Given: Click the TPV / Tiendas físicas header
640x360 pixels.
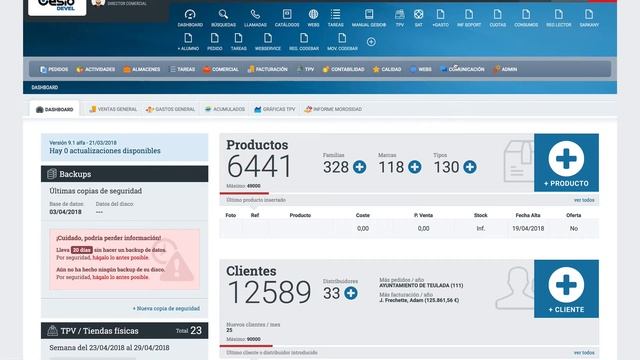Looking at the screenshot, I should (124, 331).
